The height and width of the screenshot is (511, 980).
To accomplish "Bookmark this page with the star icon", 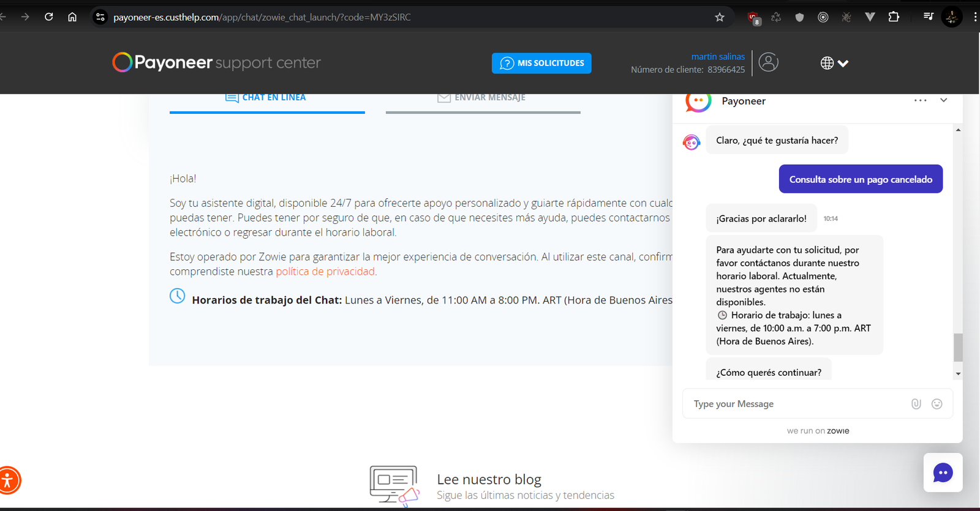I will click(720, 17).
